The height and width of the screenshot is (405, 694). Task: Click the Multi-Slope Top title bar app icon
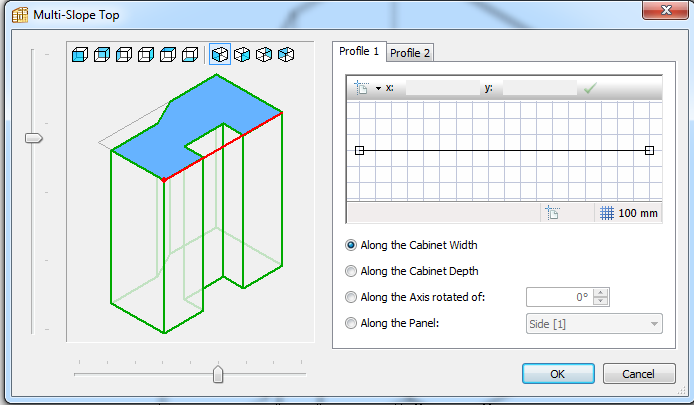(20, 15)
